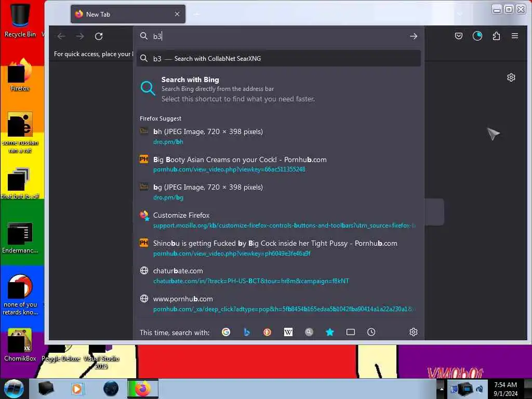The image size is (532, 399).
Task: Open the Firefox account circle icon
Action: [477, 36]
